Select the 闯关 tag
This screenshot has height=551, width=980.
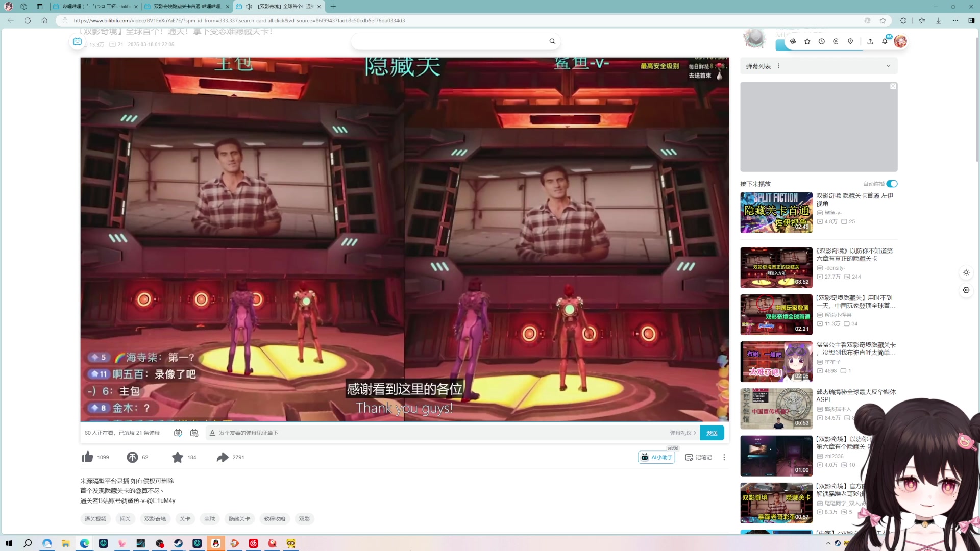[125, 519]
